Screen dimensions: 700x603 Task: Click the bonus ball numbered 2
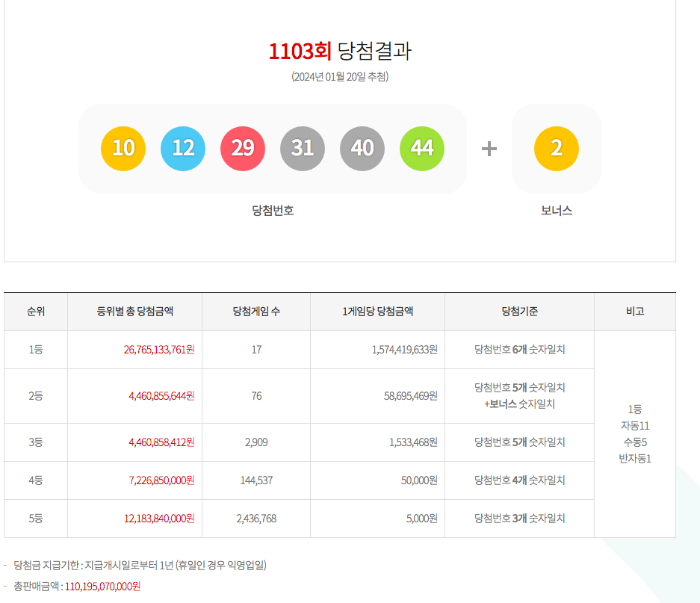pos(557,148)
